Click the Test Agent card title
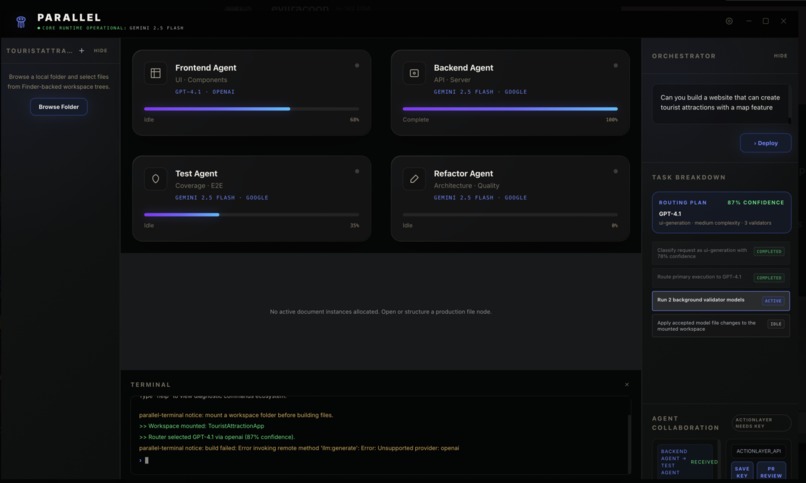This screenshot has width=806, height=483. click(x=196, y=174)
